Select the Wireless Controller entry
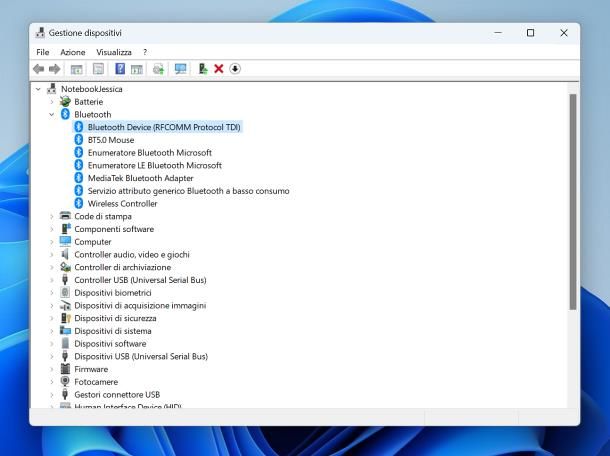 coord(122,203)
